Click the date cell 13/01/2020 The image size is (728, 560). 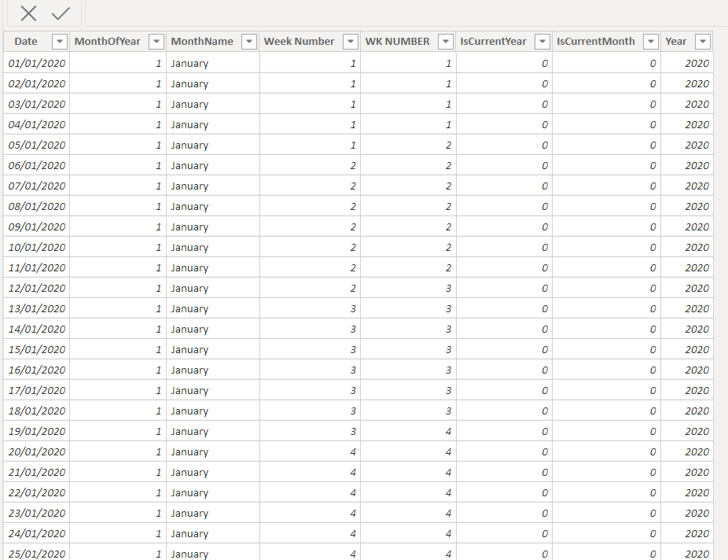click(37, 308)
